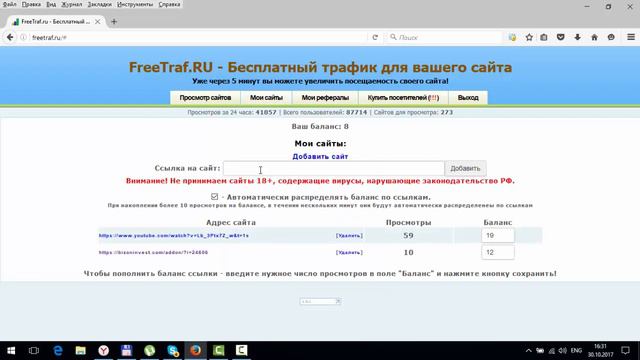
Task: Focus the Ссылка на сайт input field
Action: point(333,168)
